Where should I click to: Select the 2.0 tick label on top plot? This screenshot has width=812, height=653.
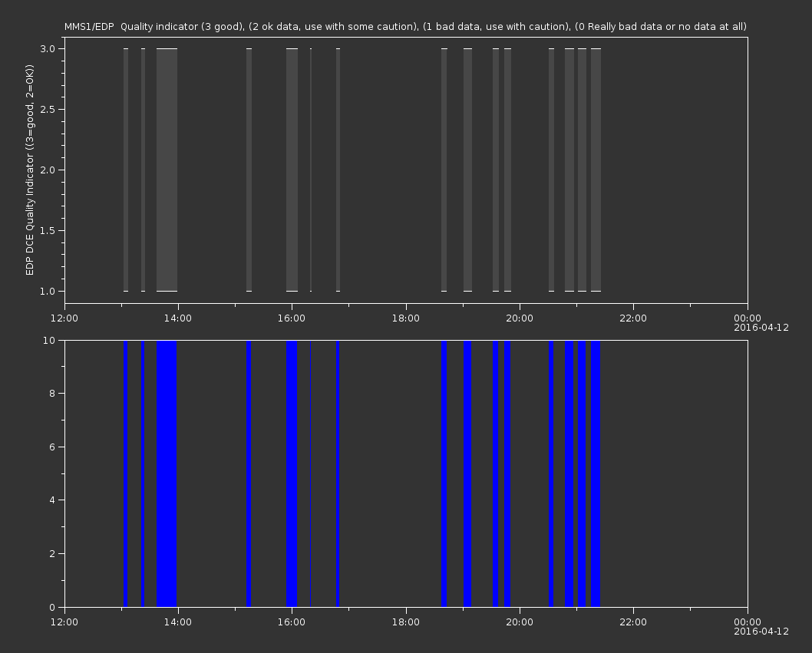tap(48, 170)
